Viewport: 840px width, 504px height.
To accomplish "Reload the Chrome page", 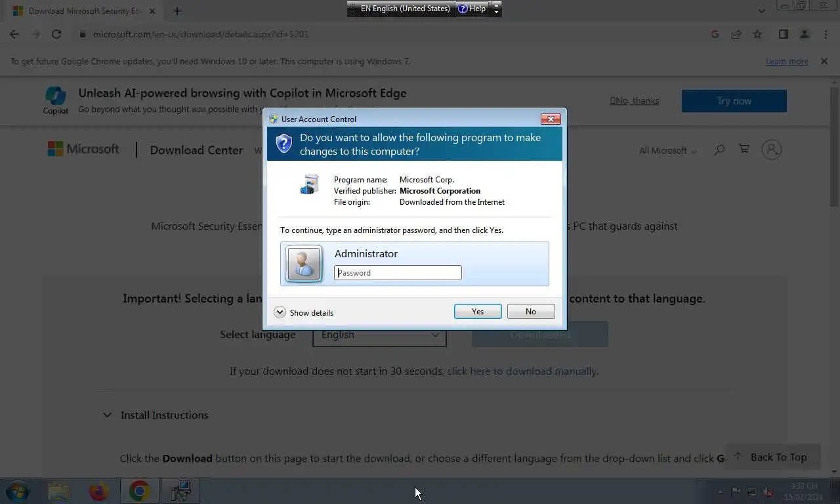I will 56,34.
